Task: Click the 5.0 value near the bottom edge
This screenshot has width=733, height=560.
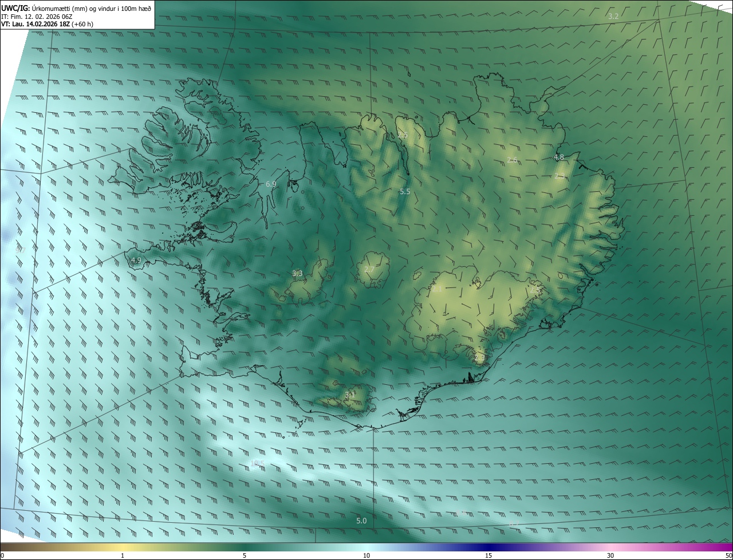Action: coord(361,520)
